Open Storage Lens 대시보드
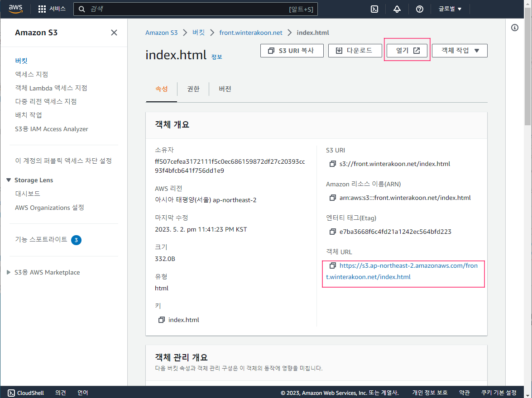This screenshot has width=532, height=398. 28,194
